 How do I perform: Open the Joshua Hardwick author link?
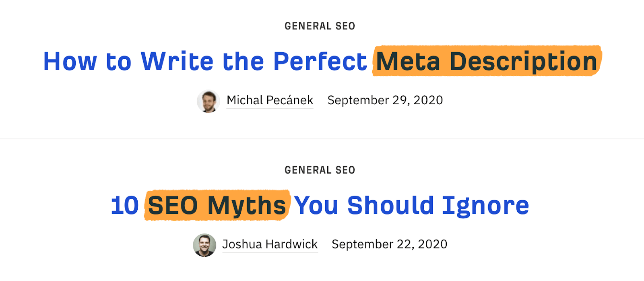(x=270, y=244)
